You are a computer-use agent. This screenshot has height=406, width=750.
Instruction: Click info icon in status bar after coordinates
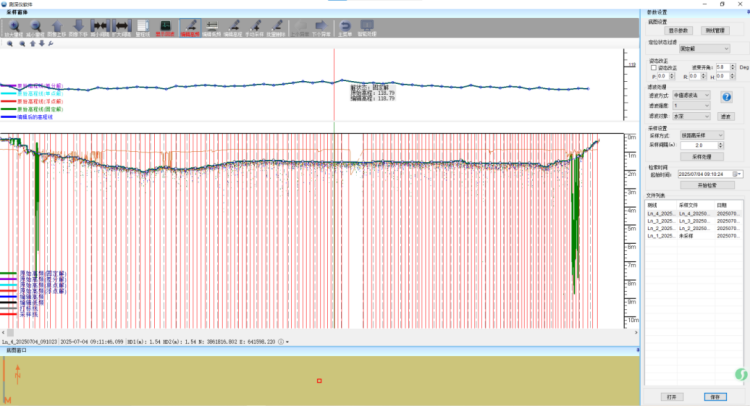coord(281,342)
